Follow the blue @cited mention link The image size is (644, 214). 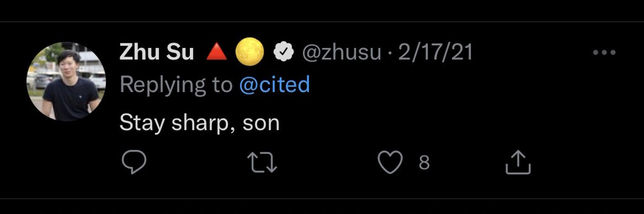click(274, 85)
